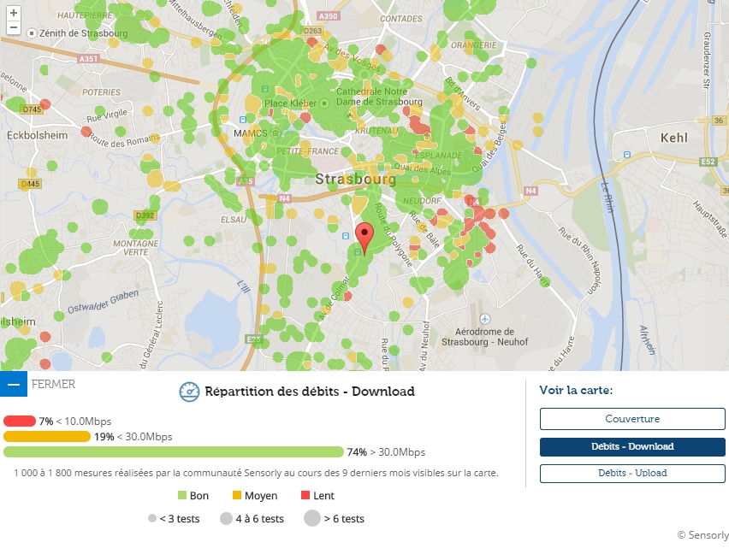Show the Débits - Upload map
Screen dimensions: 729x560
pos(632,473)
